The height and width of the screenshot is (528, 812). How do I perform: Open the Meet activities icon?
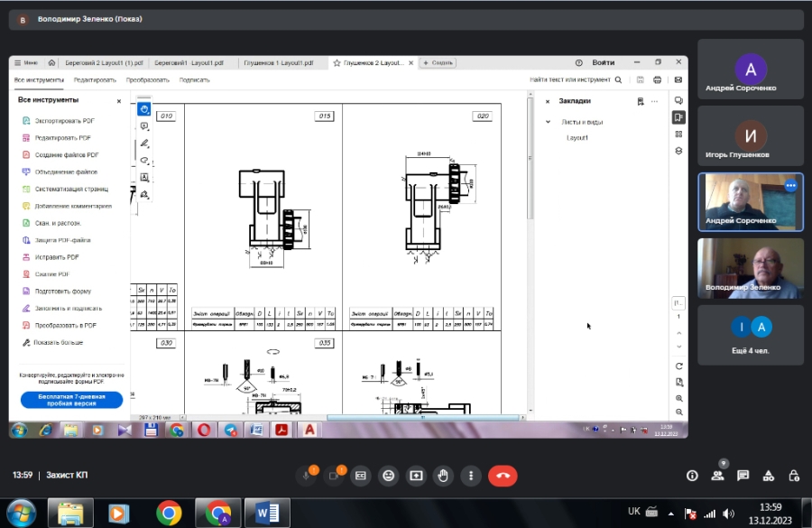point(769,475)
